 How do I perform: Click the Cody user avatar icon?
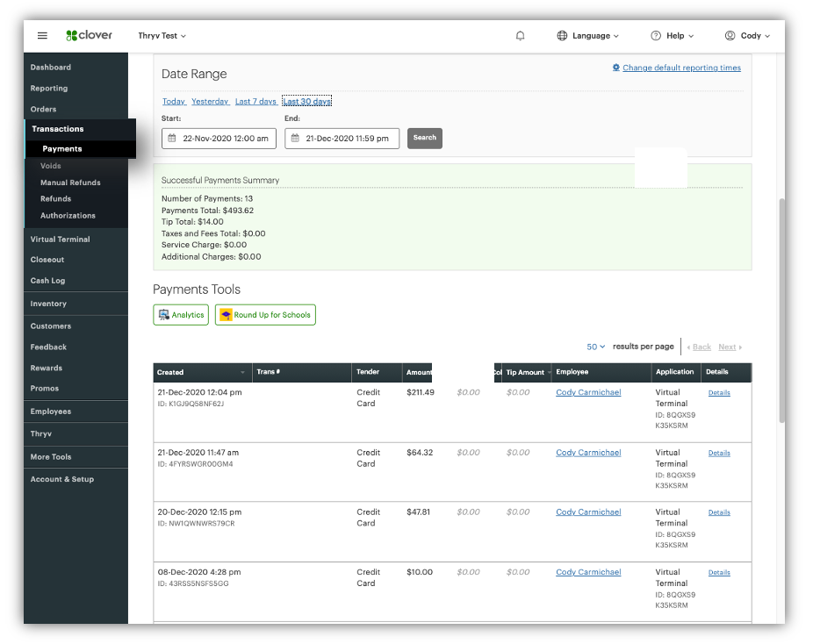tap(730, 36)
